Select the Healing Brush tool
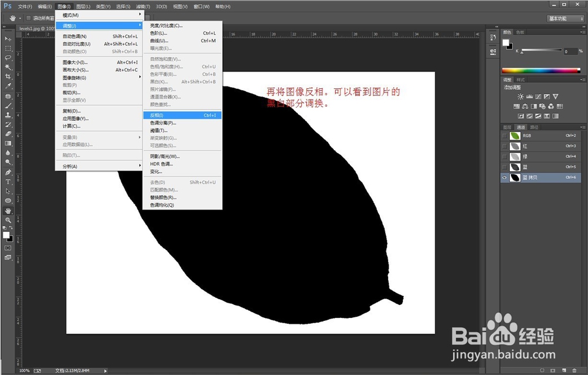 tap(8, 97)
